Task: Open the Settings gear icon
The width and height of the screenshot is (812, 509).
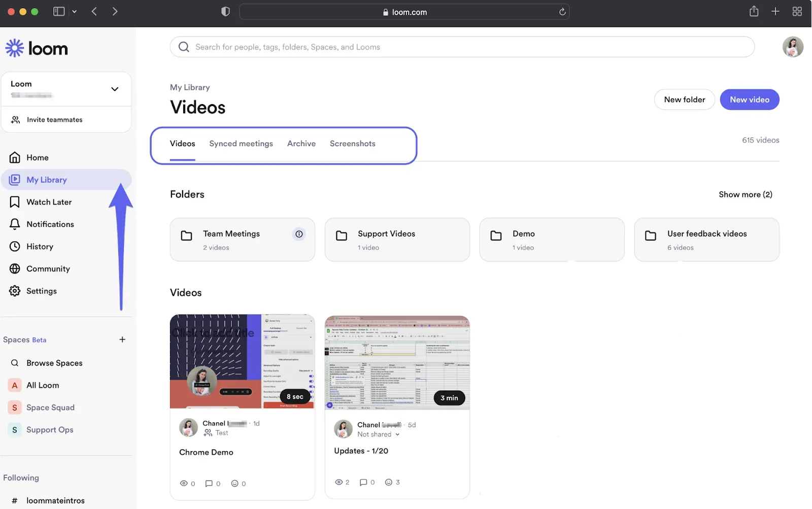Action: 15,291
